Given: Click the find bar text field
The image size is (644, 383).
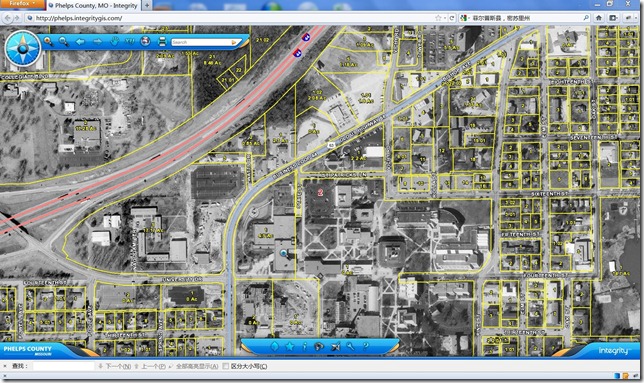Looking at the screenshot, I should 64,366.
